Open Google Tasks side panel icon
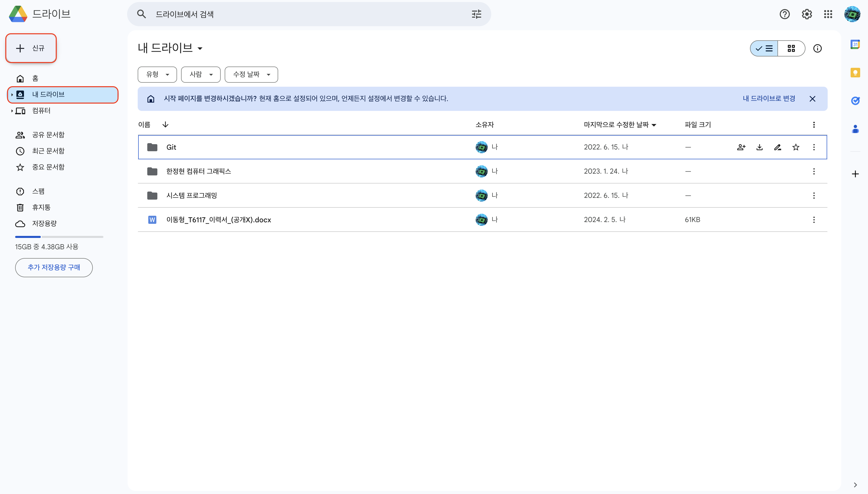 click(855, 101)
